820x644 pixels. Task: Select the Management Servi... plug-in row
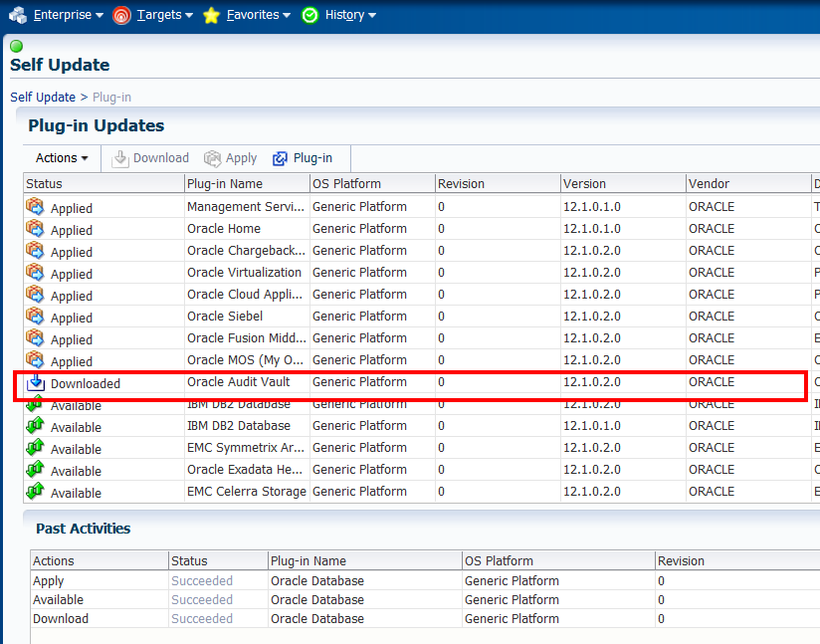422,207
